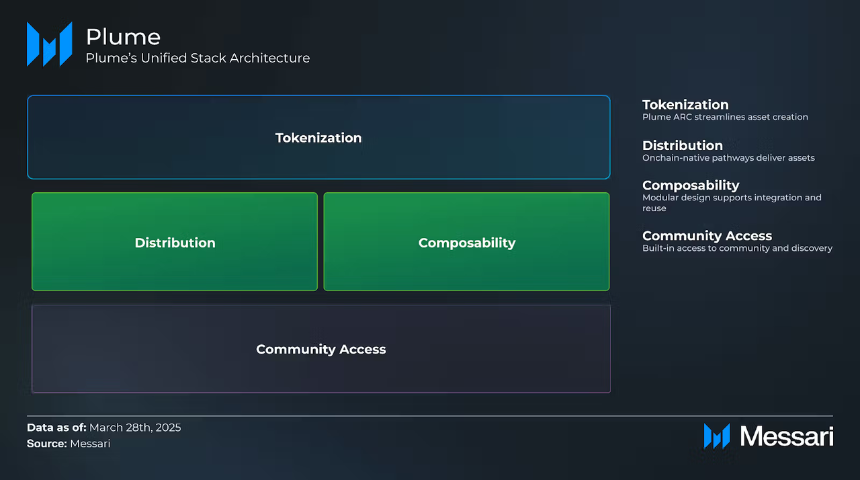860x480 pixels.
Task: Select the green Composability block
Action: (467, 241)
